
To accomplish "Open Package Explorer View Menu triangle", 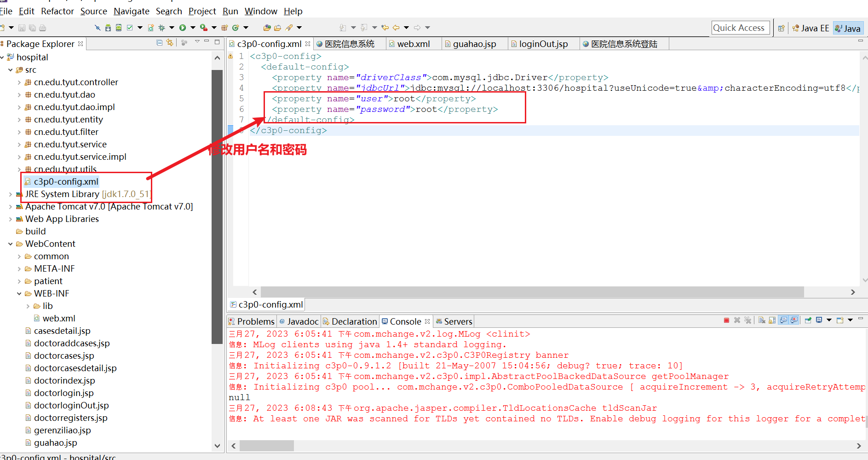I will 197,41.
